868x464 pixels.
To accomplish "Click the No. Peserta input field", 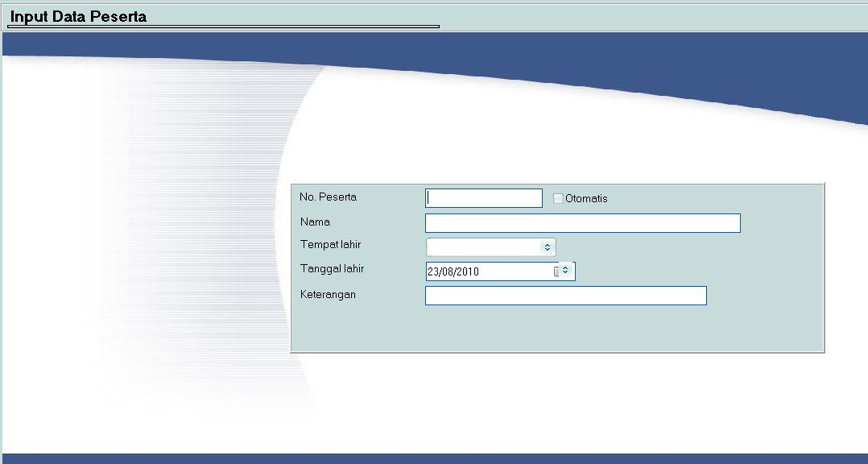I will pos(483,198).
